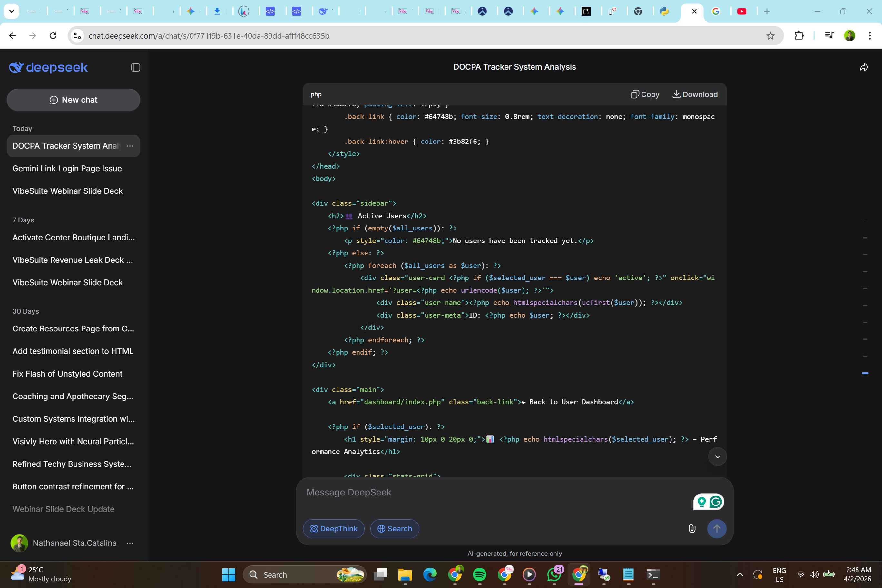Viewport: 882px width, 588px height.
Task: Open Nathanael Sta.Catalina account menu
Action: click(x=130, y=543)
